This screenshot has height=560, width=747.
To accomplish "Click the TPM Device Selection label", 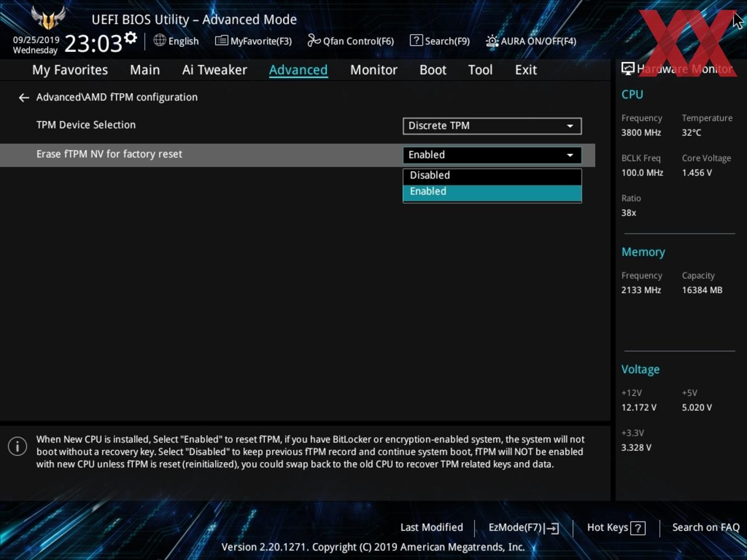I will [86, 125].
